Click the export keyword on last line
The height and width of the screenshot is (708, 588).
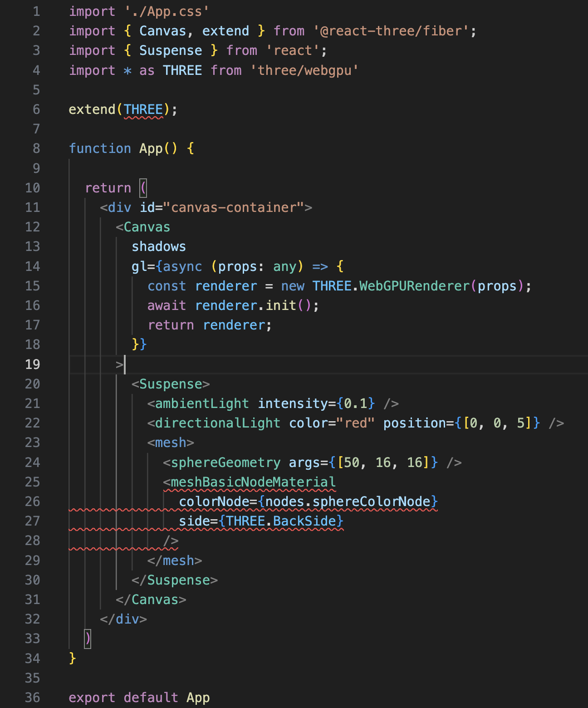coord(92,698)
